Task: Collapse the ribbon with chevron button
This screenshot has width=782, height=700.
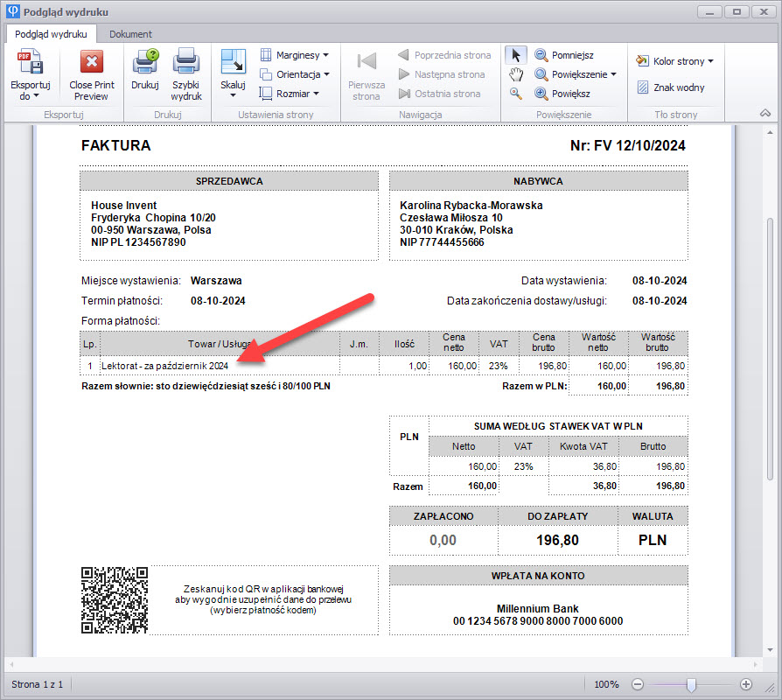Action: coord(765,115)
